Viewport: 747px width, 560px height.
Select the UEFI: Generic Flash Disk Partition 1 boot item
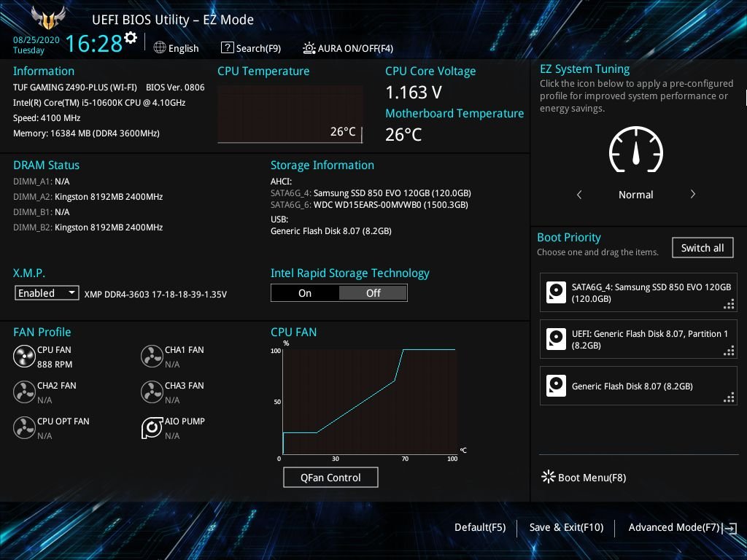click(x=638, y=339)
